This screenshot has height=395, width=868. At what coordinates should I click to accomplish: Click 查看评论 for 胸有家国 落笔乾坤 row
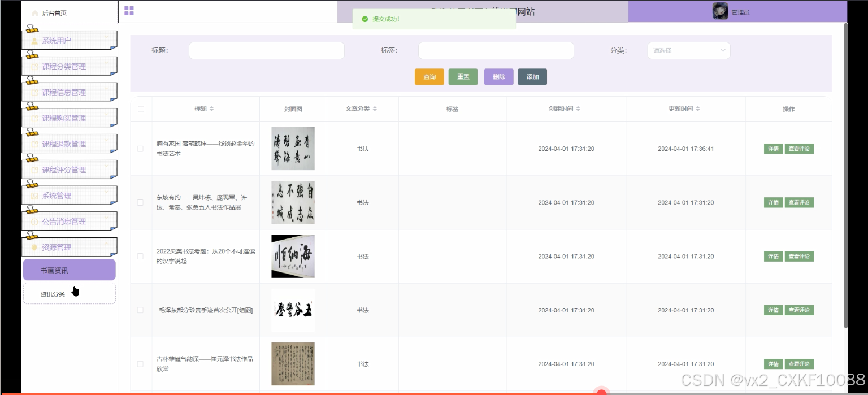(x=799, y=149)
